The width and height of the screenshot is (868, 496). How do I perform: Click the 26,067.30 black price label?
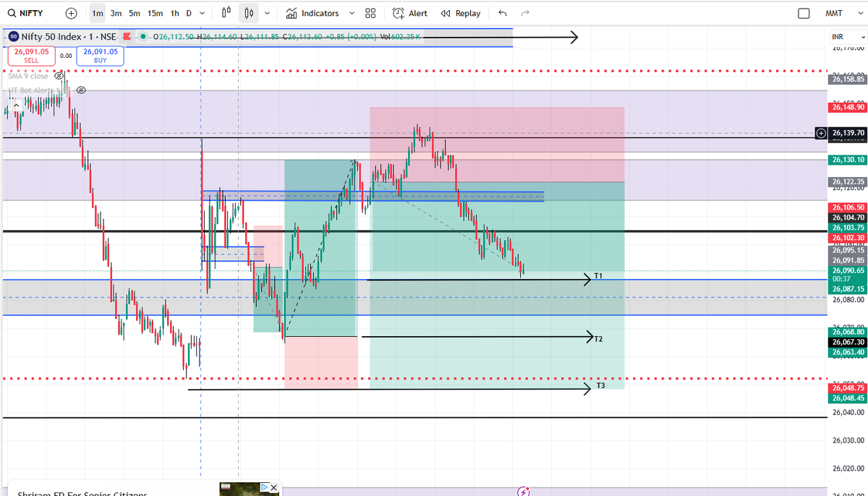point(847,342)
